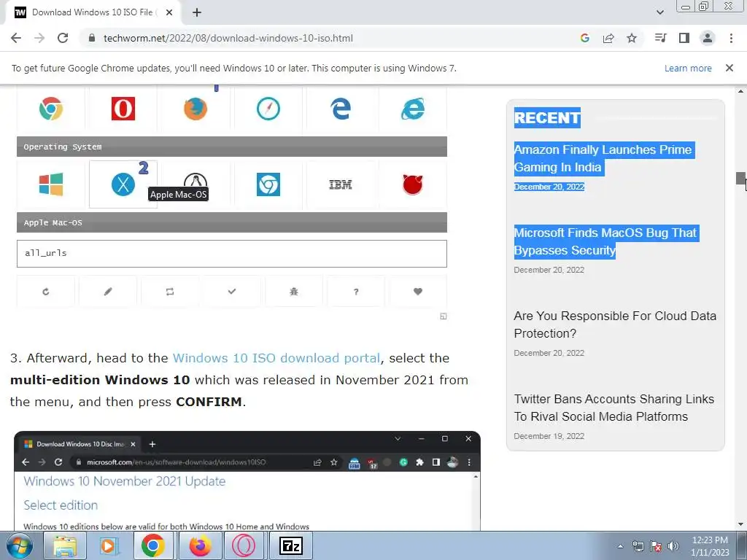
Task: Go back to previous page
Action: click(16, 38)
